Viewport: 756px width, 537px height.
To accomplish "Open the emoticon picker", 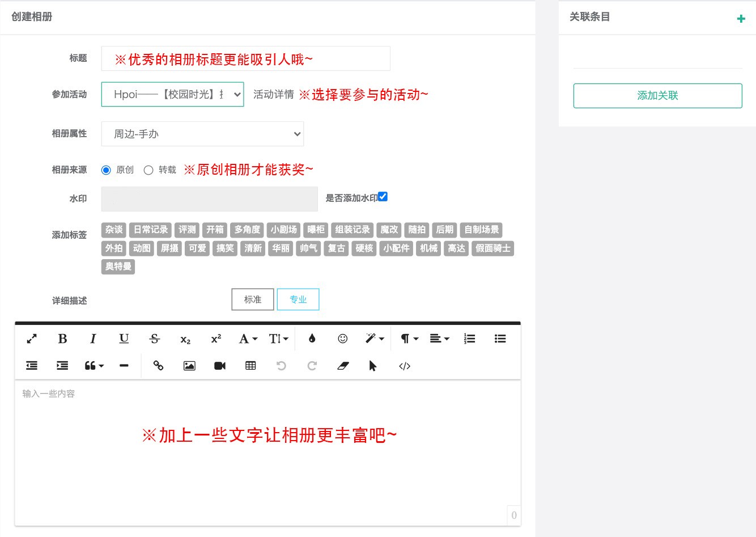I will click(342, 339).
